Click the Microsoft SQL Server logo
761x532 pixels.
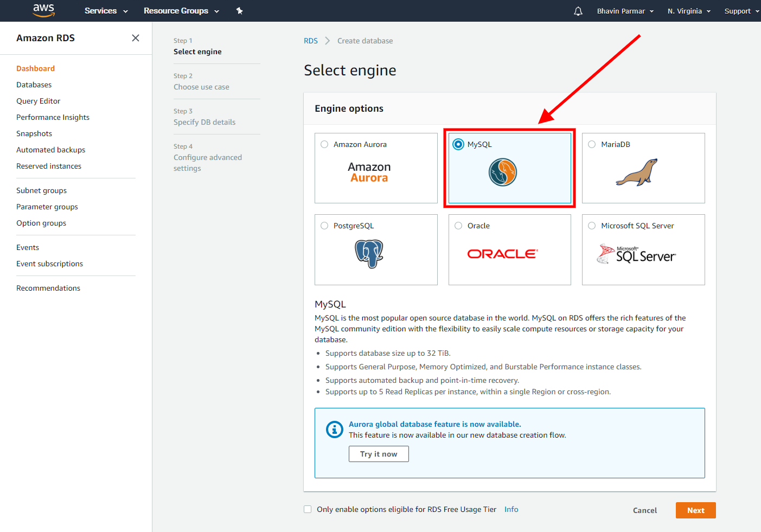(637, 254)
